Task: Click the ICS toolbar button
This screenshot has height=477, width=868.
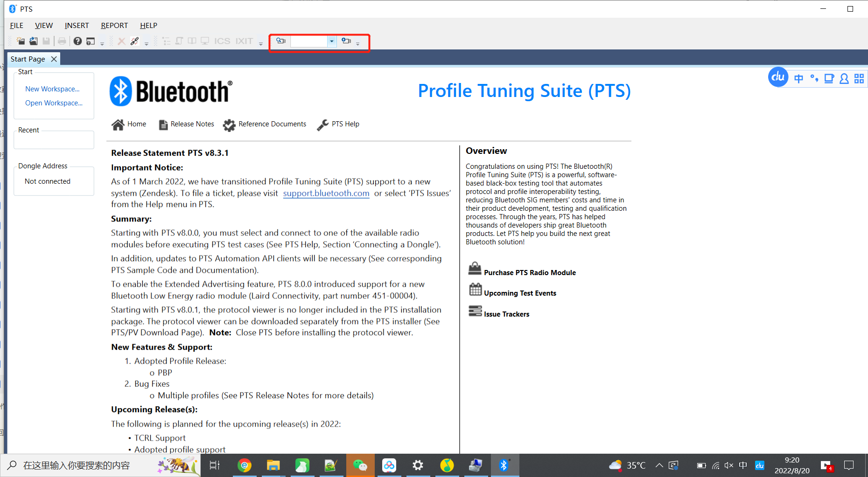Action: (222, 41)
